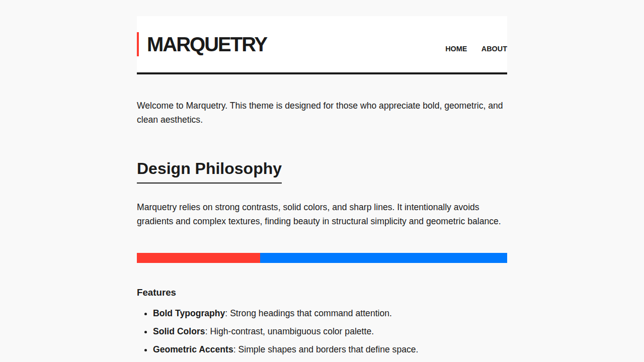The image size is (644, 362).
Task: Open the HOME navigation link
Action: [456, 49]
